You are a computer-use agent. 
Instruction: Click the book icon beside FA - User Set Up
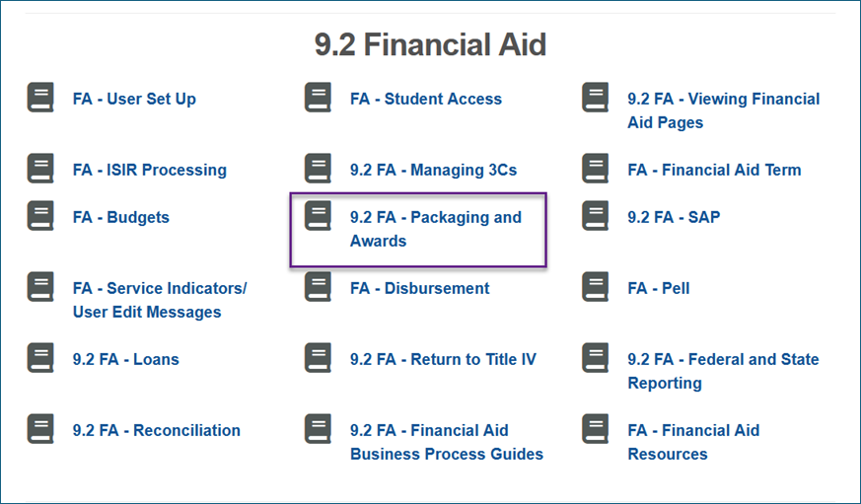pyautogui.click(x=40, y=98)
